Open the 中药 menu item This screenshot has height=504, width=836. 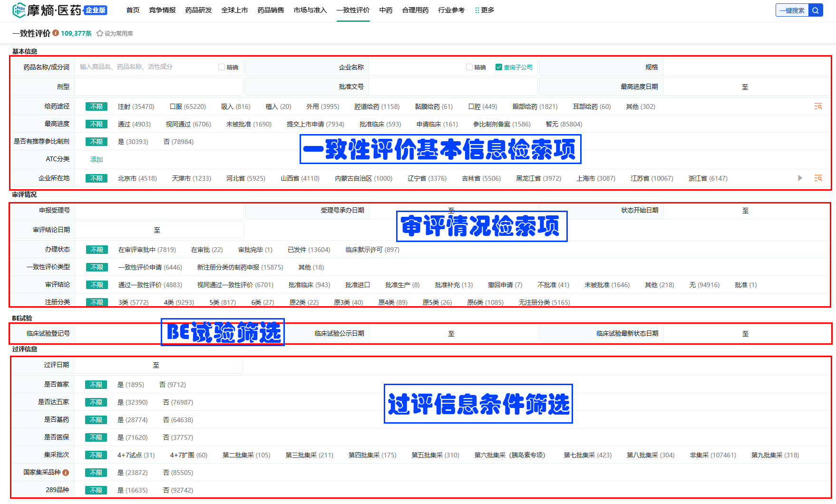point(386,10)
